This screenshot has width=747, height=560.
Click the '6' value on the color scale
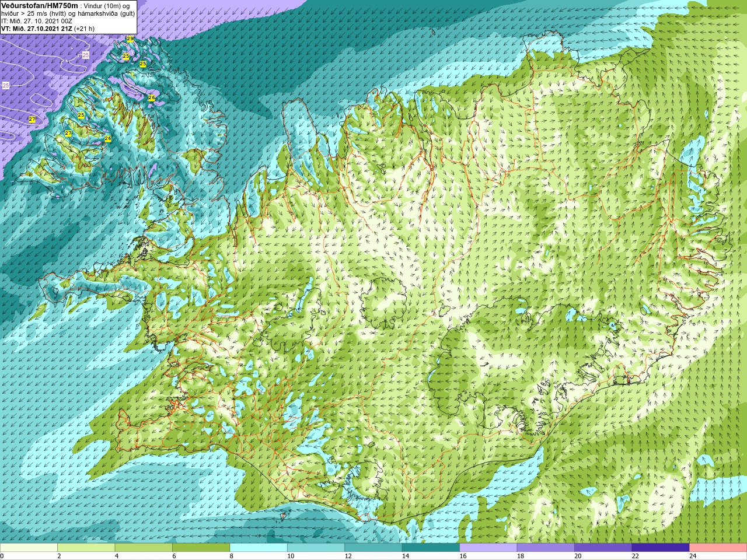(x=174, y=556)
